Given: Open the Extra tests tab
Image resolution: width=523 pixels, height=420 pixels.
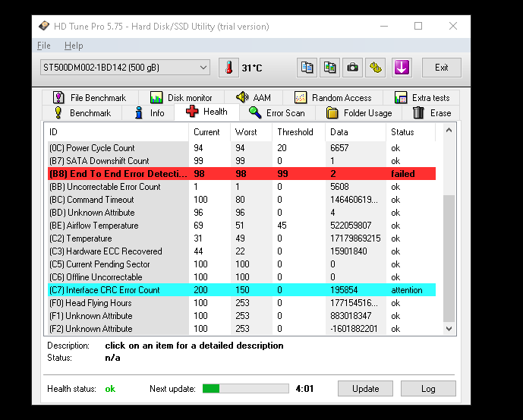Looking at the screenshot, I should [421, 97].
